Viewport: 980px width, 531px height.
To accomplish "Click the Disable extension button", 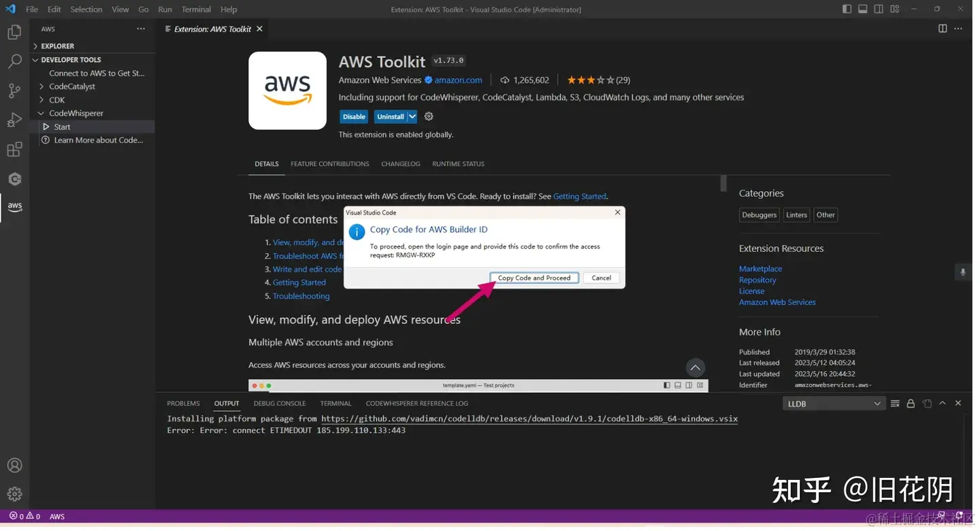I will click(x=354, y=116).
